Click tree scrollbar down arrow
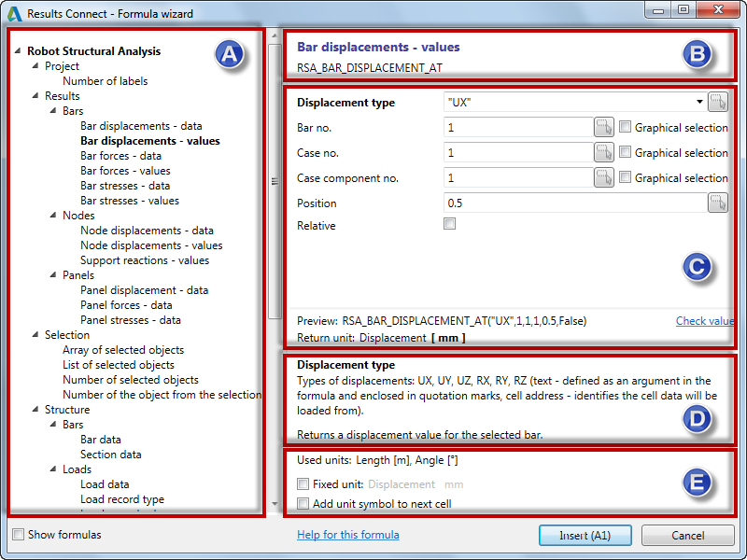This screenshot has height=560, width=747. pos(275,503)
